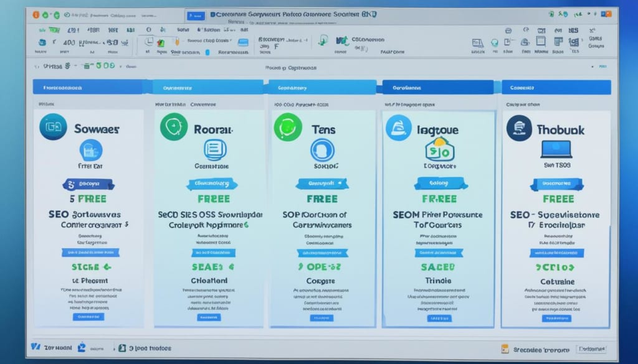Click the blue card icon in toolbar
638x364 pixels.
243,42
